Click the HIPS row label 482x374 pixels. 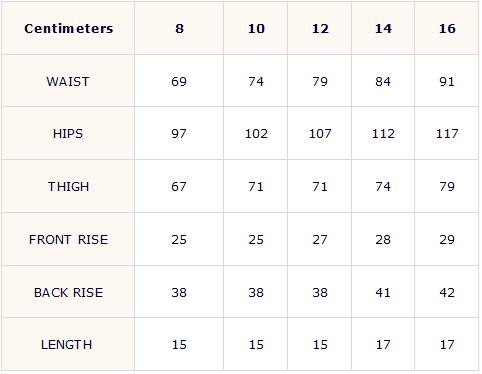pyautogui.click(x=68, y=134)
